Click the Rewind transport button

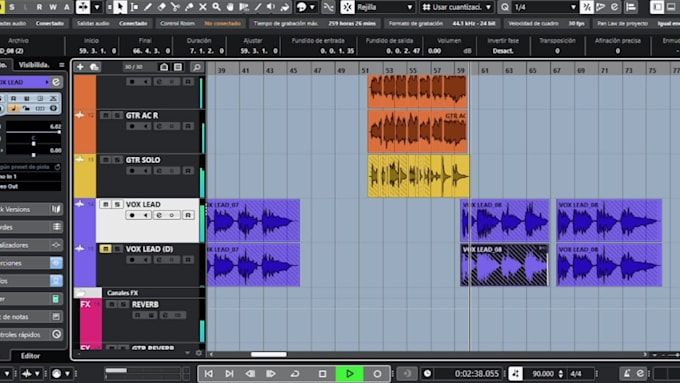pos(250,373)
